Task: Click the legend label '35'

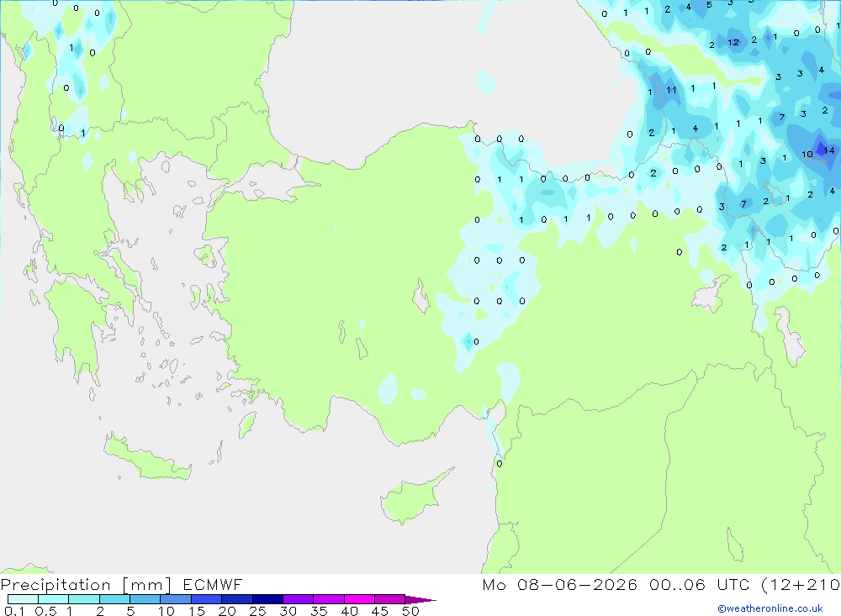Action: click(319, 611)
